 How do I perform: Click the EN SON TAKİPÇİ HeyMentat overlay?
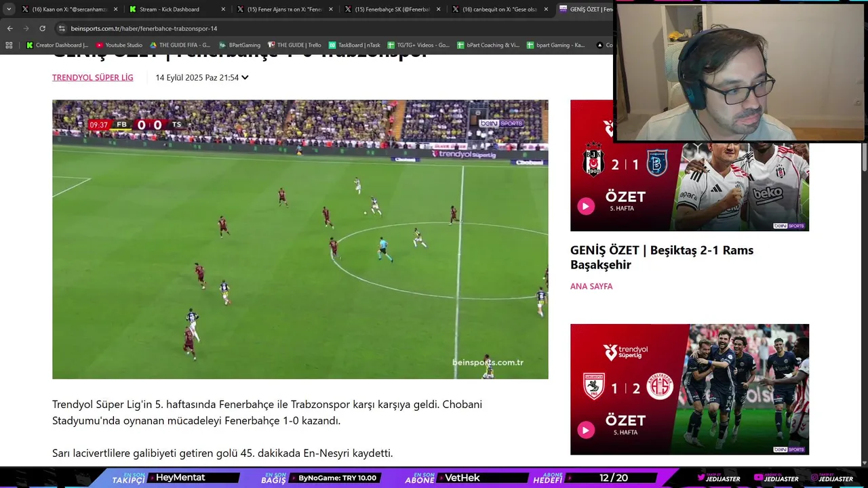point(175,478)
